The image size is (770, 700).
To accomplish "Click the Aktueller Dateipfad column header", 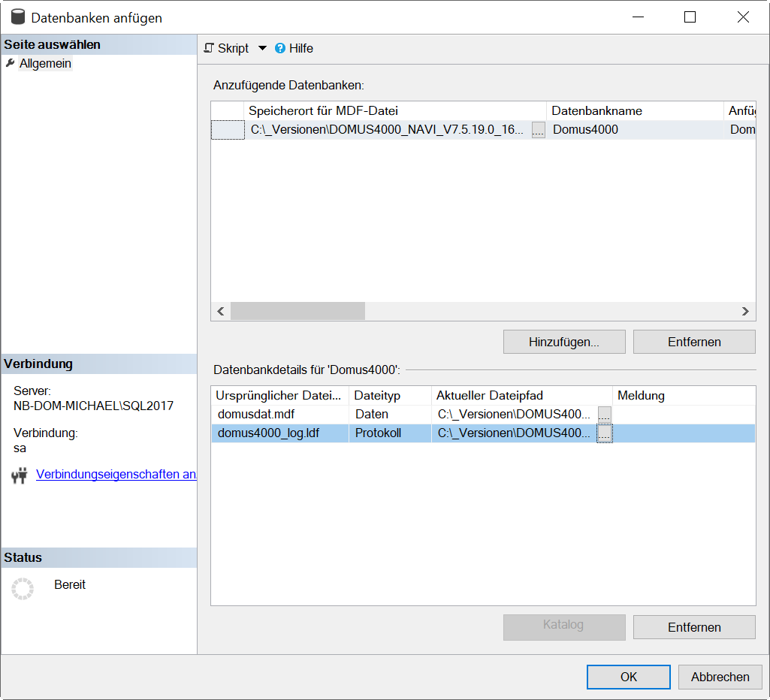I will tap(522, 396).
